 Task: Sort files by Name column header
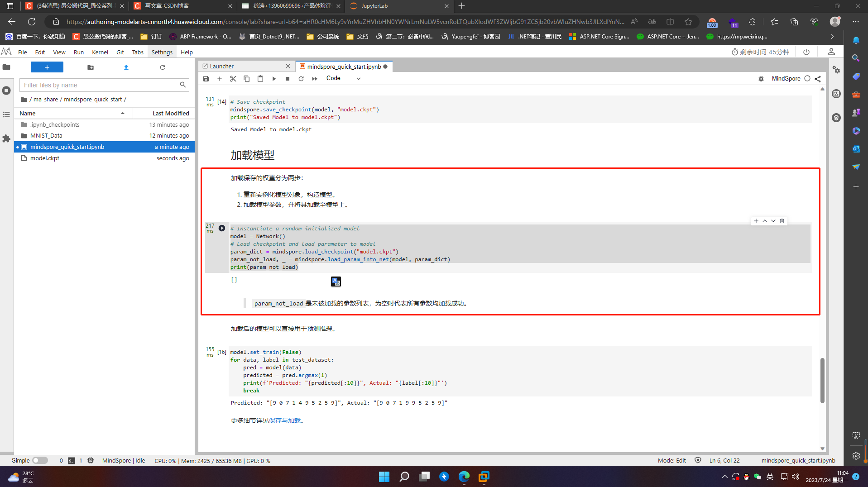coord(73,114)
